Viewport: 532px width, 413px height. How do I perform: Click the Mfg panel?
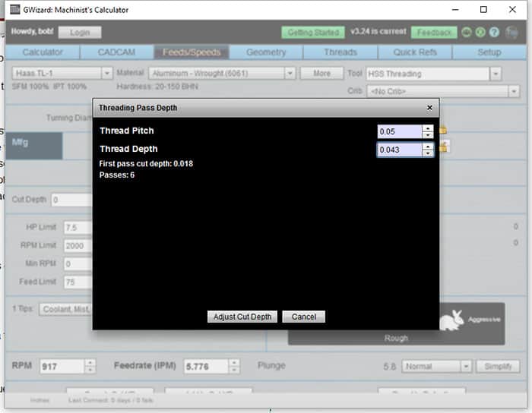34,146
